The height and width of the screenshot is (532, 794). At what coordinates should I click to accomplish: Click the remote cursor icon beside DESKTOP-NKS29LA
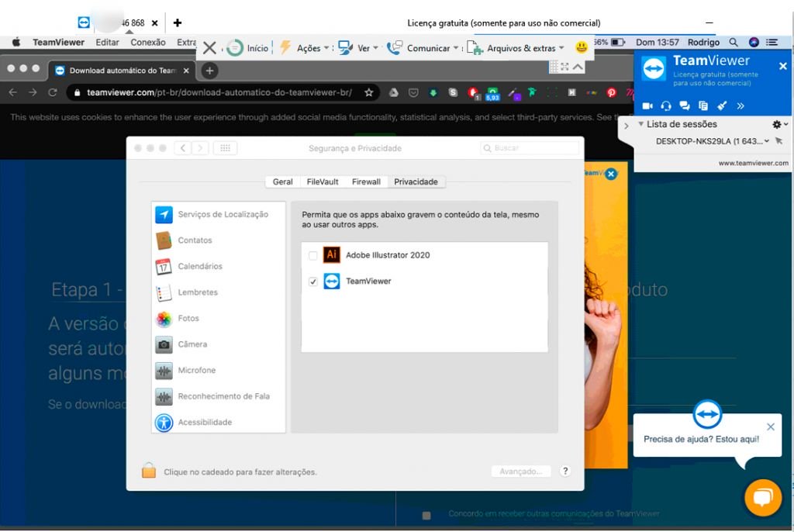(778, 141)
